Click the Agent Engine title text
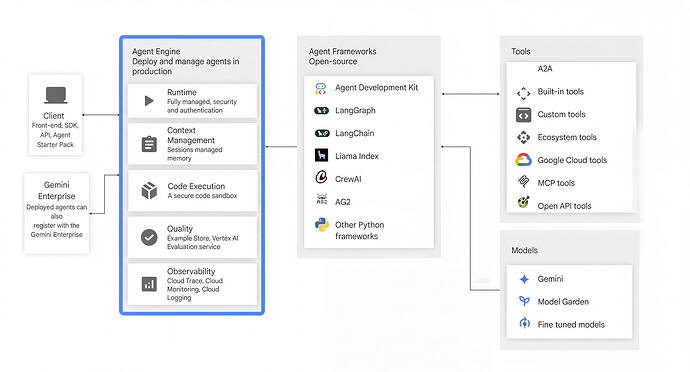This screenshot has width=690, height=372. pos(156,52)
